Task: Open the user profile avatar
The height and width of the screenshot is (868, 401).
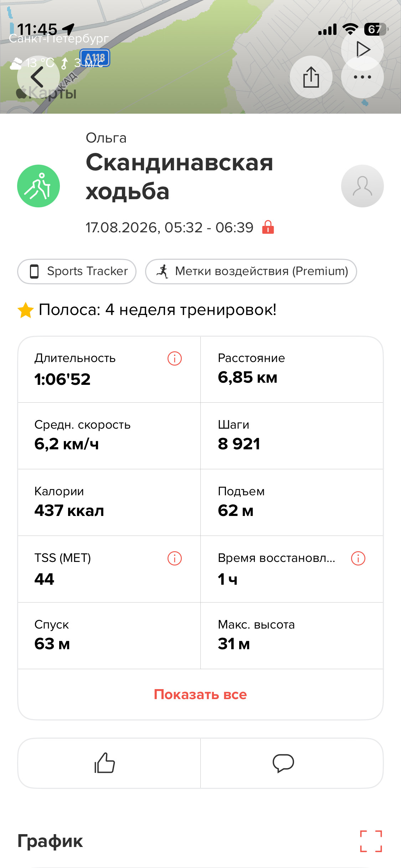Action: (x=362, y=186)
